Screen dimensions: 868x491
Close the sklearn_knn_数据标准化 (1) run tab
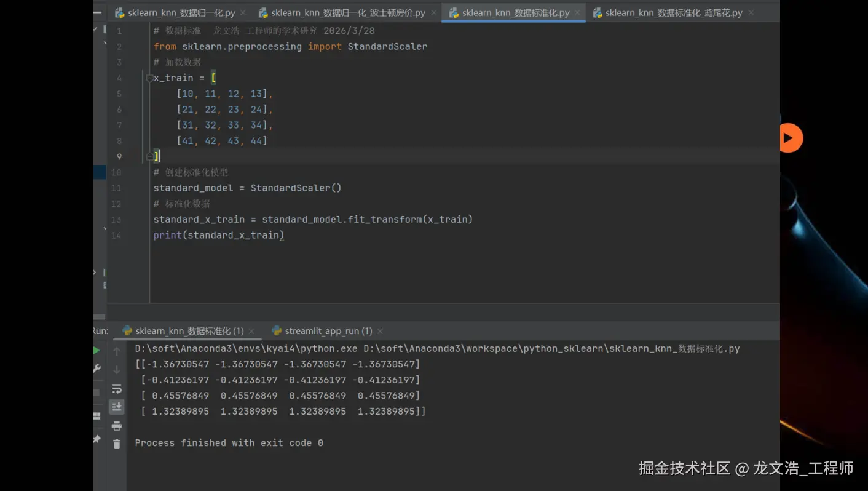[x=251, y=331]
